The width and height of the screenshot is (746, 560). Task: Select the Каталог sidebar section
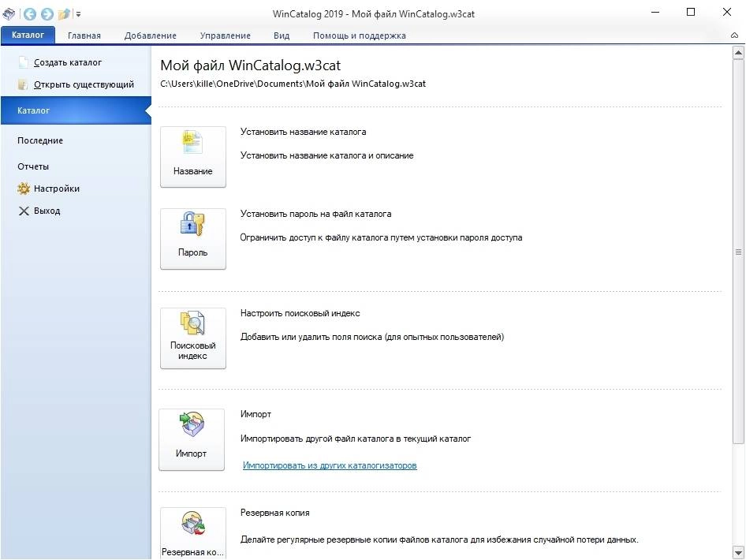point(76,110)
